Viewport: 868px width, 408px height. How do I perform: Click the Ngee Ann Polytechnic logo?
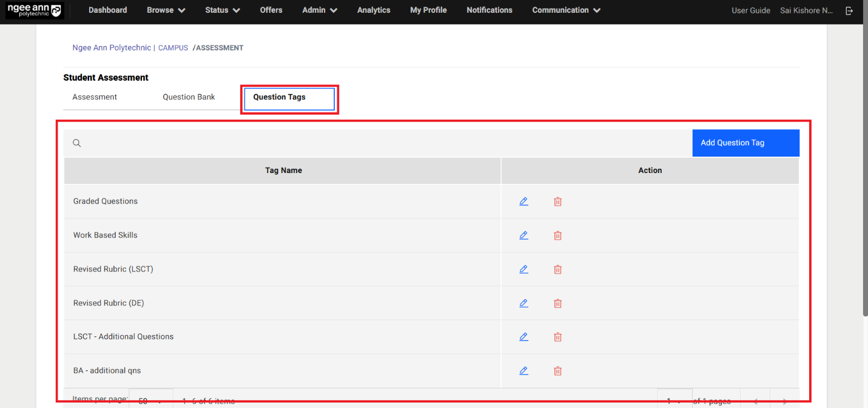click(35, 10)
